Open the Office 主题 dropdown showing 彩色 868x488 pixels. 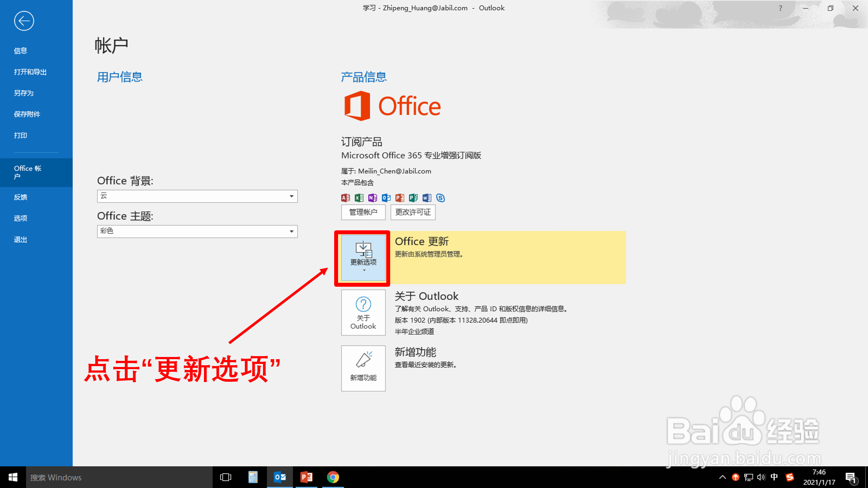pos(292,231)
